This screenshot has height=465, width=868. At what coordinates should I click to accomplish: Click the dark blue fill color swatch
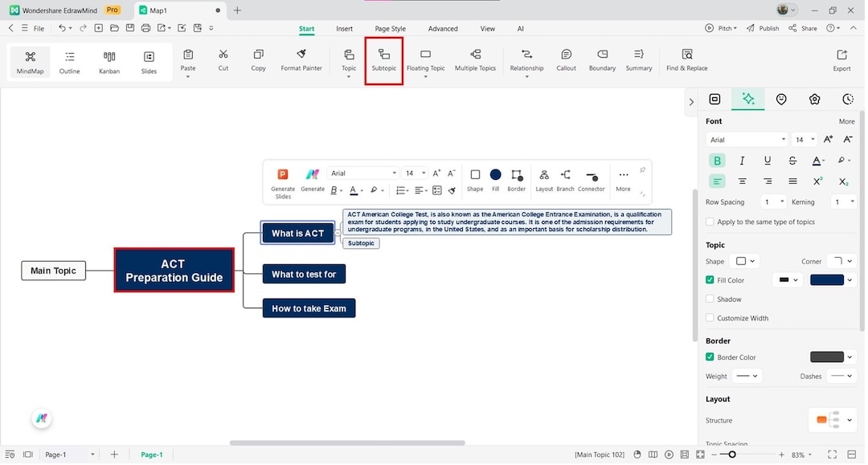(x=826, y=279)
